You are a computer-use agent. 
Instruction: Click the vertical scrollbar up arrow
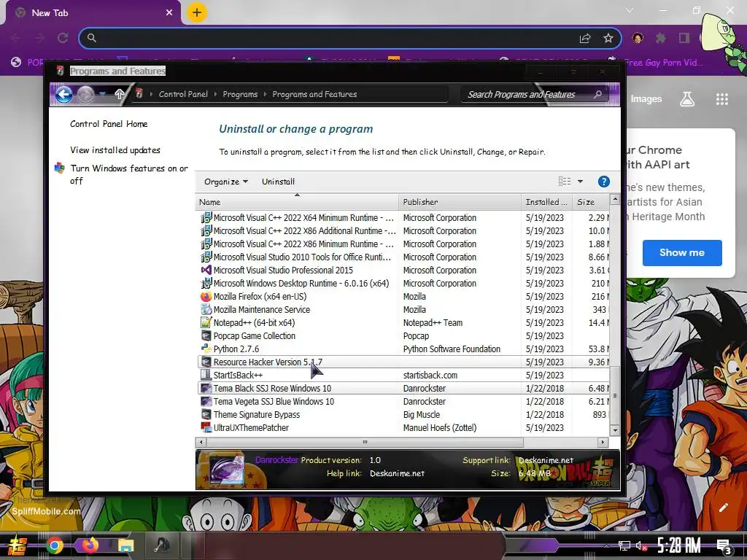point(614,199)
